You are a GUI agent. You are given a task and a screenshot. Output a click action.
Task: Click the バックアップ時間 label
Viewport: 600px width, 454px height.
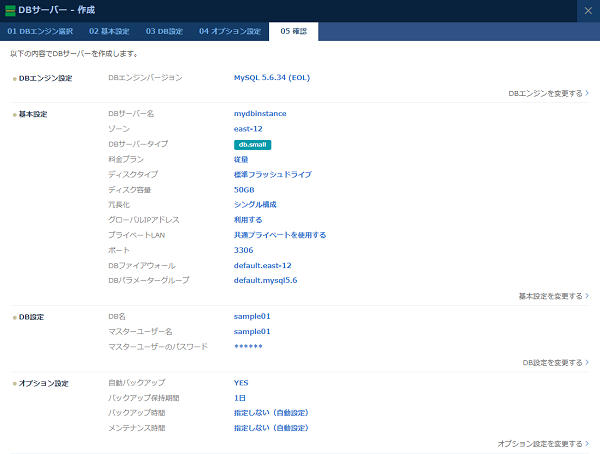137,413
